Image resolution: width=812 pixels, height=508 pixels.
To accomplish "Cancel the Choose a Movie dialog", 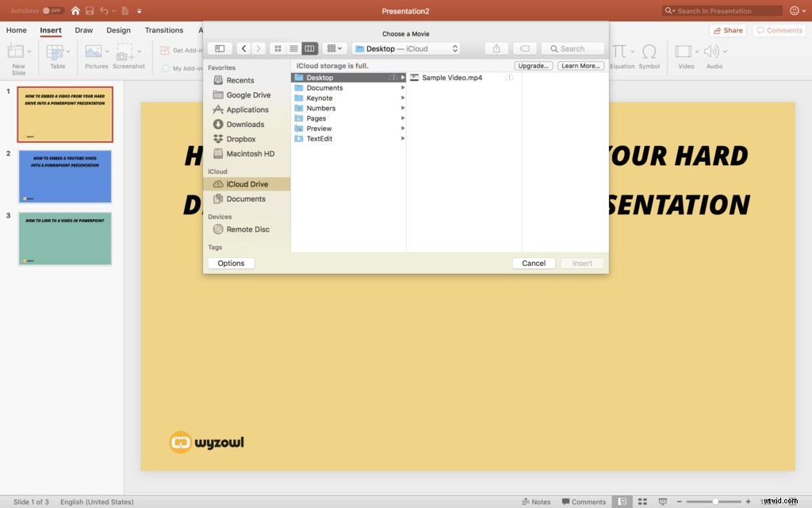I will (x=533, y=263).
